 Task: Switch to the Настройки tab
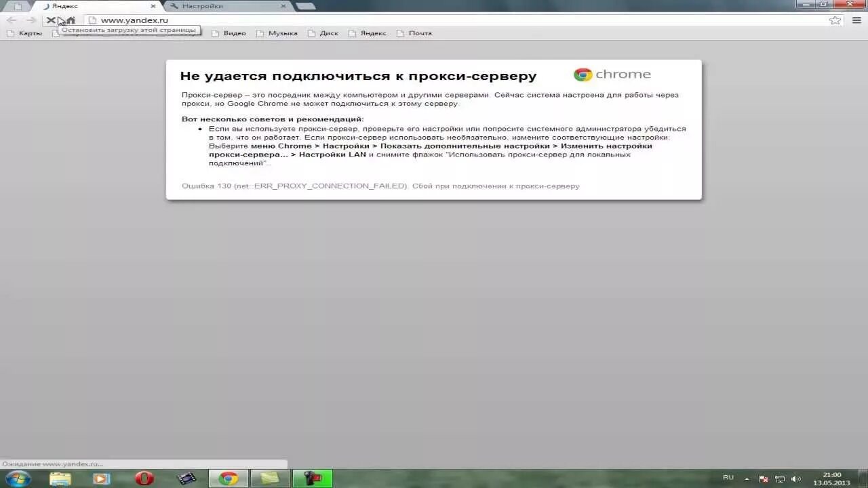point(227,6)
